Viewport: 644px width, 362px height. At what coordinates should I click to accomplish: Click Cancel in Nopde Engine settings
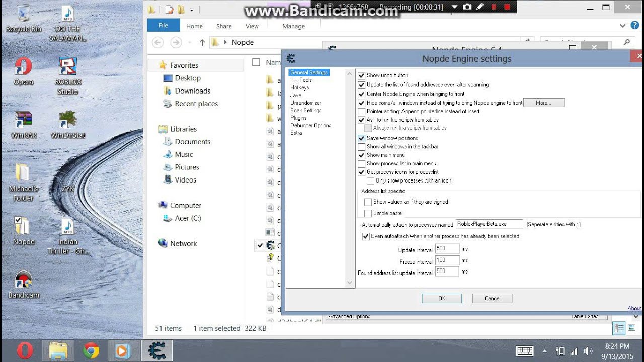click(x=492, y=298)
